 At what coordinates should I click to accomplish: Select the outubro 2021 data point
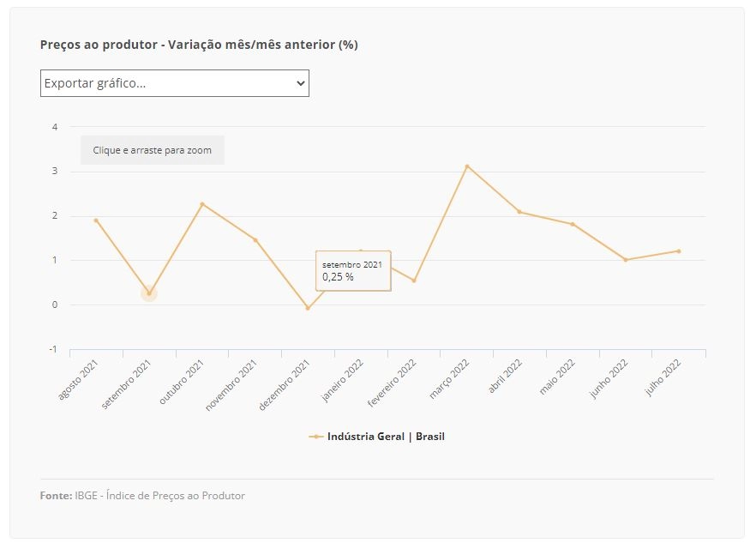(x=202, y=204)
